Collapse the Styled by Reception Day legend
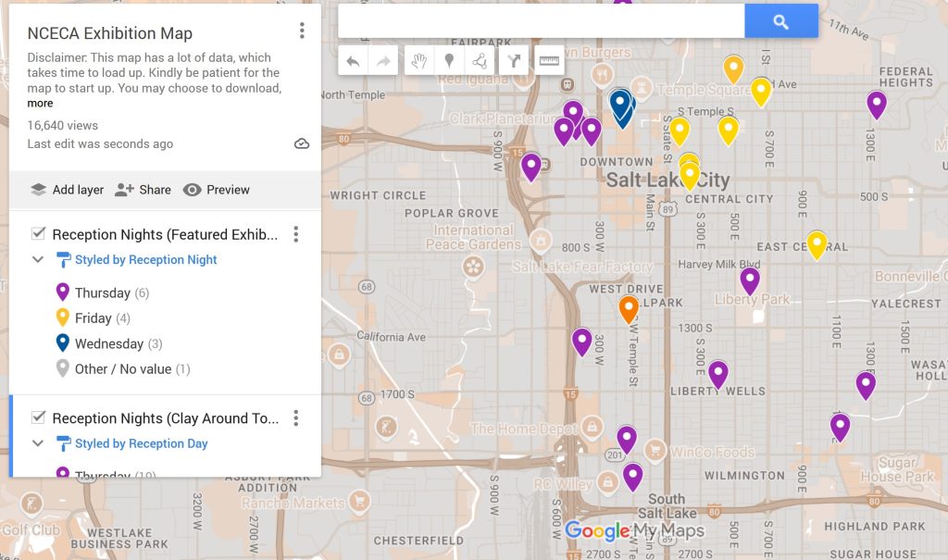 [x=38, y=443]
